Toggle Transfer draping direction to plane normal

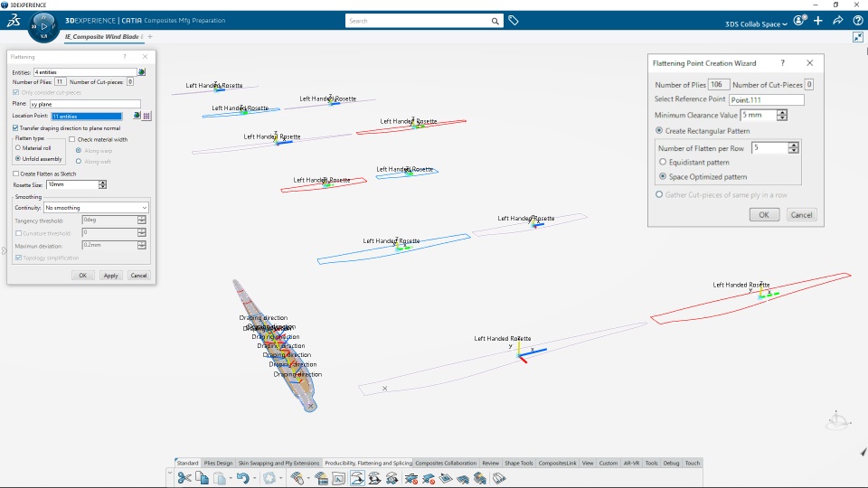click(x=15, y=127)
